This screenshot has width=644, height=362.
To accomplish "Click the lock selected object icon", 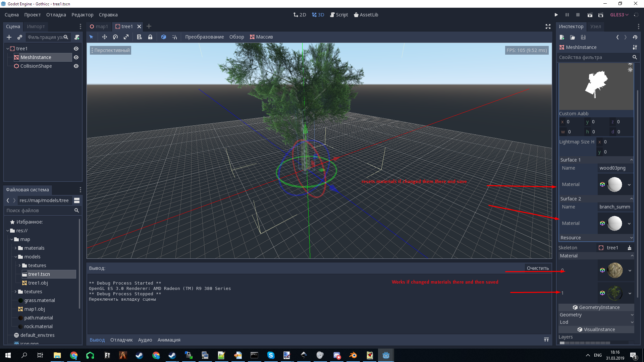I will coord(150,37).
